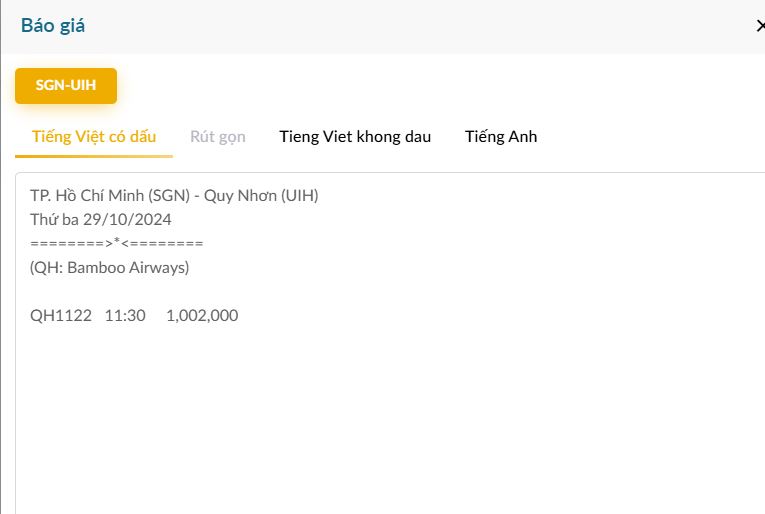Select the Rút gọn tab

(217, 137)
